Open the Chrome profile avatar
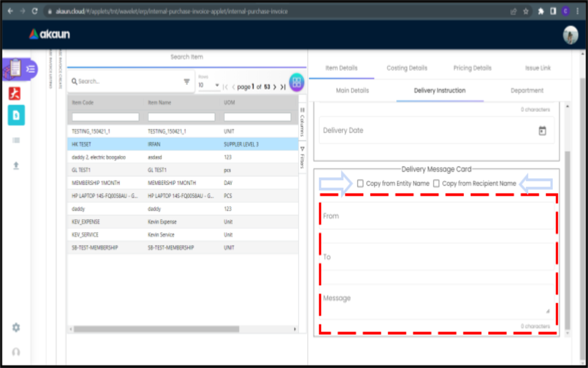The width and height of the screenshot is (588, 368). (x=566, y=11)
